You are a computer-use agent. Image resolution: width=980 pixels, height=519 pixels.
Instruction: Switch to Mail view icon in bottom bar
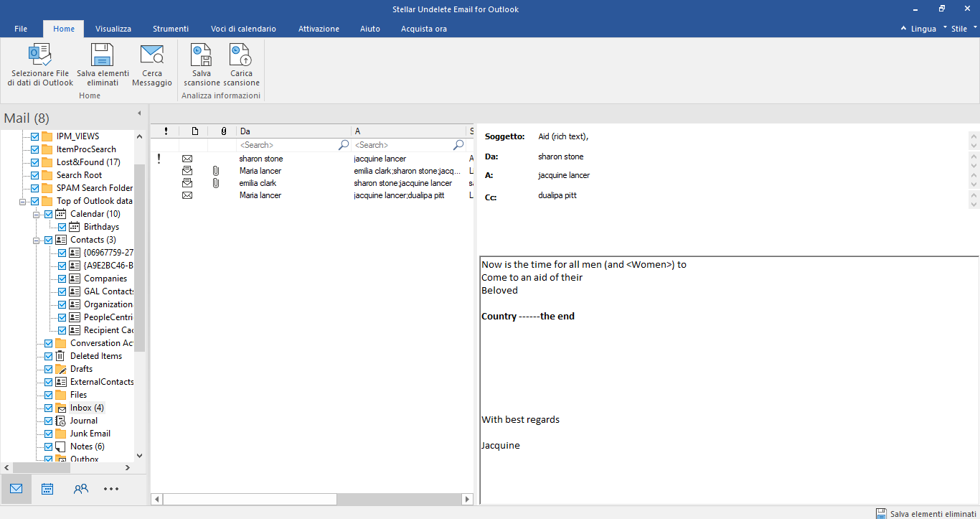16,489
